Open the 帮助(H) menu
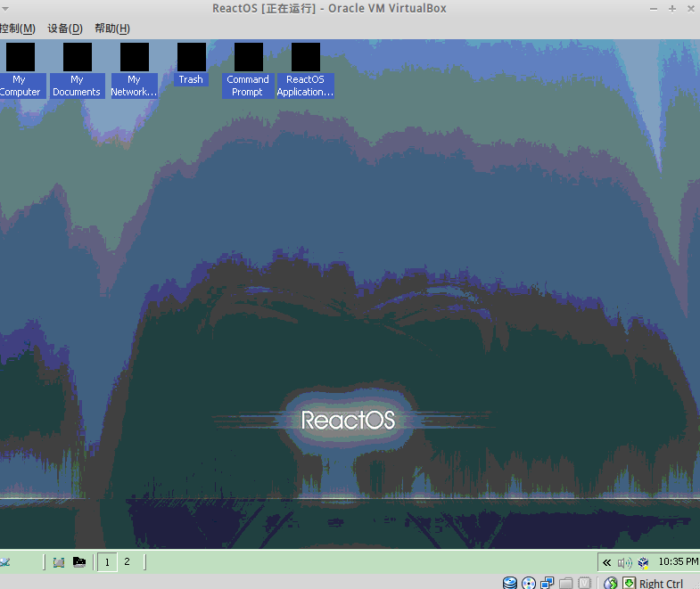 pos(112,29)
